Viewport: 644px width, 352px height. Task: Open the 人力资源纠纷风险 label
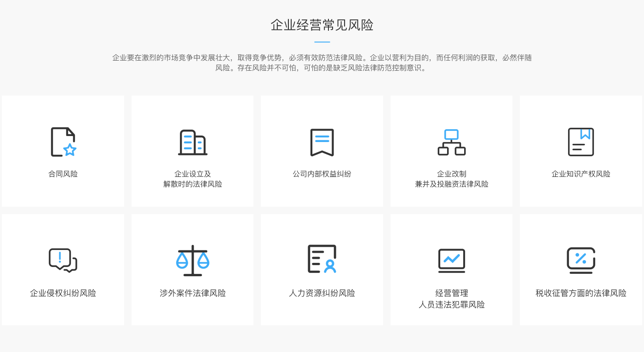pyautogui.click(x=322, y=293)
